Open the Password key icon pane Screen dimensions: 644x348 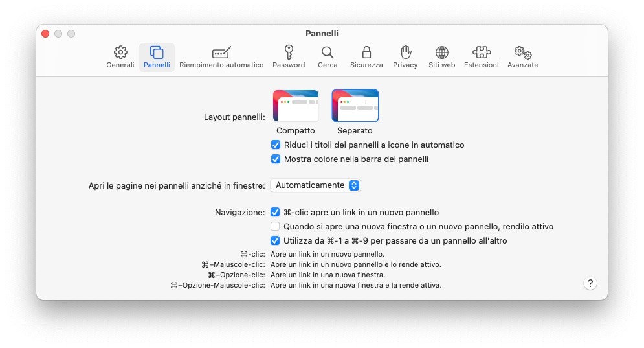coord(289,57)
